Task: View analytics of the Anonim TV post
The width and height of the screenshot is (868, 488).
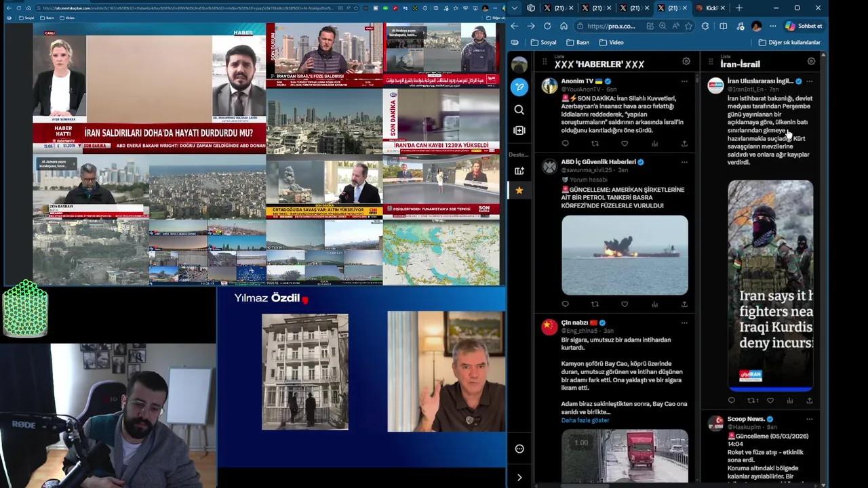Action: point(654,144)
